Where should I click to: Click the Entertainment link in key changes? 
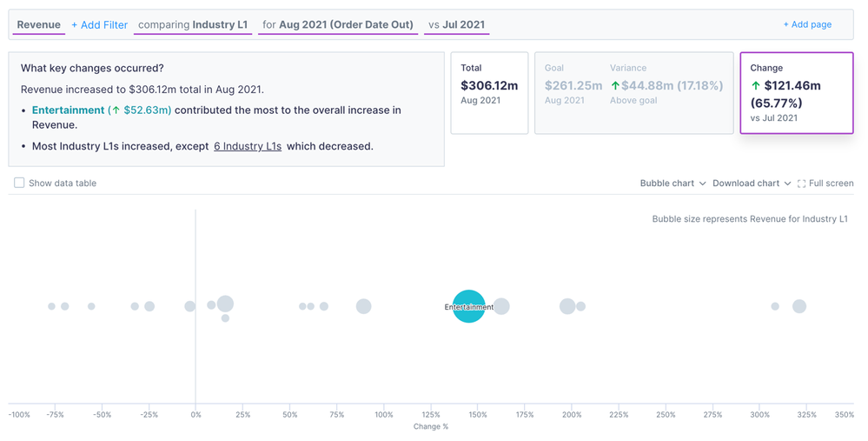pyautogui.click(x=68, y=110)
